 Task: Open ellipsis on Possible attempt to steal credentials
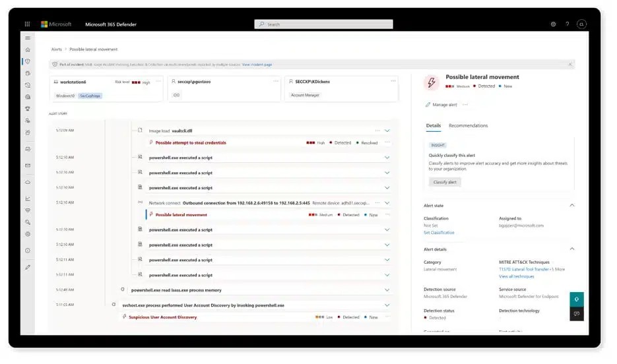(387, 142)
